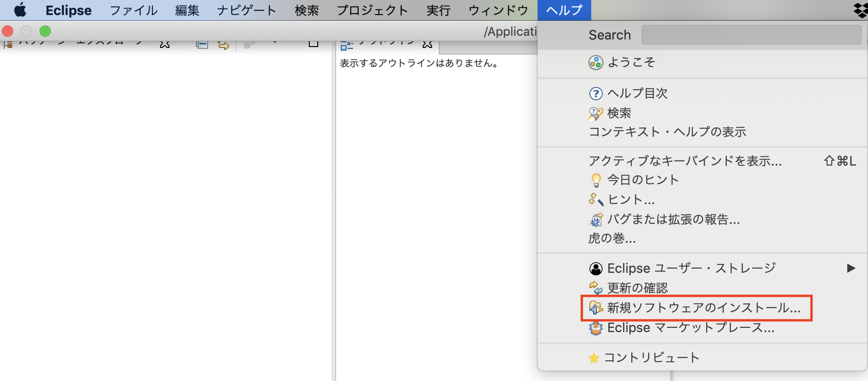
Task: Select コントリビュート menu item
Action: click(x=702, y=357)
